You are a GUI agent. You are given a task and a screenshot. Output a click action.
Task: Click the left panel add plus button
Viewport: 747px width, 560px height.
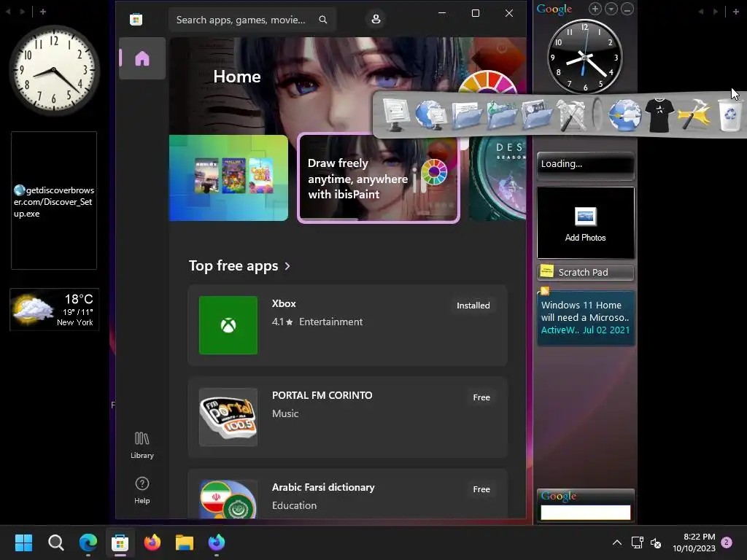tap(43, 12)
